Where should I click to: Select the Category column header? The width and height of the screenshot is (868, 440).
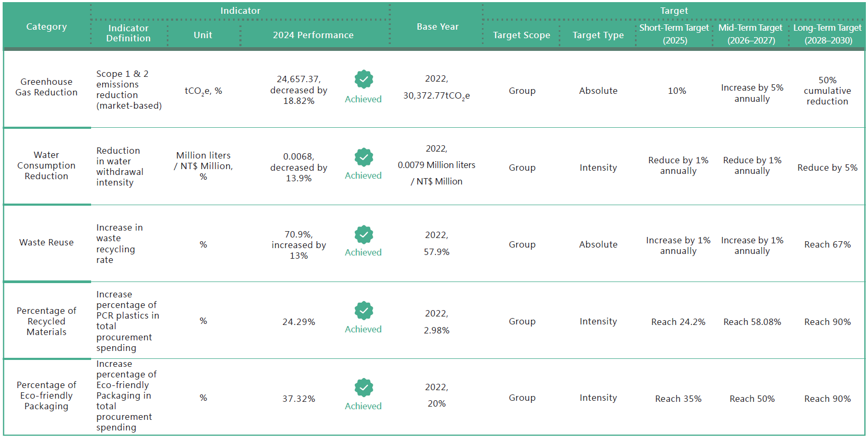[x=47, y=27]
